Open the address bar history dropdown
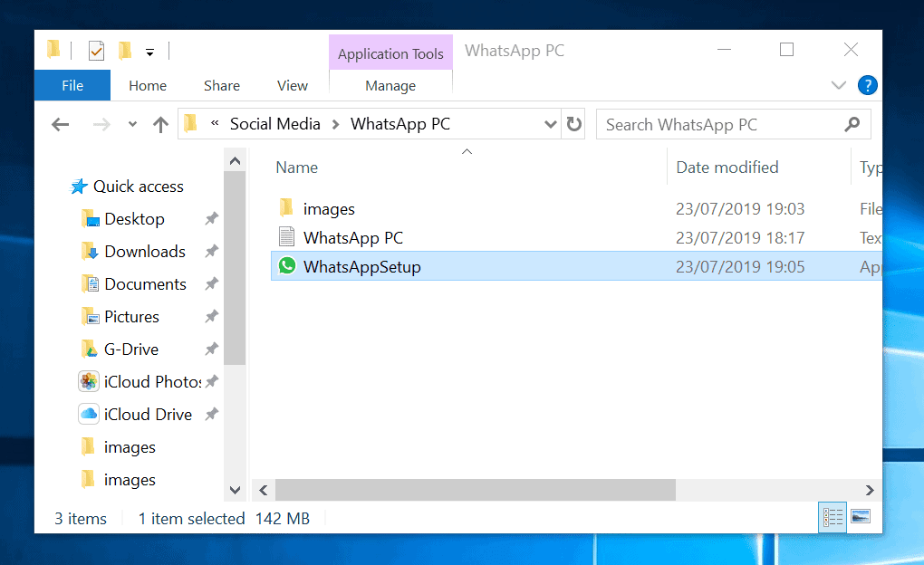This screenshot has height=565, width=924. pyautogui.click(x=550, y=124)
